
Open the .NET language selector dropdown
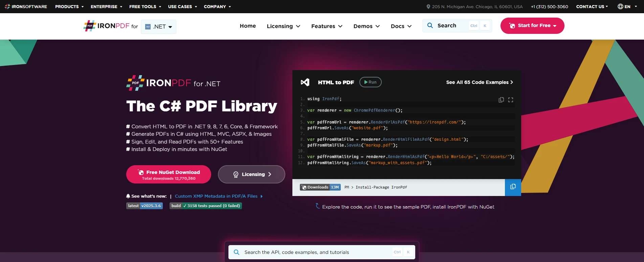click(x=158, y=27)
